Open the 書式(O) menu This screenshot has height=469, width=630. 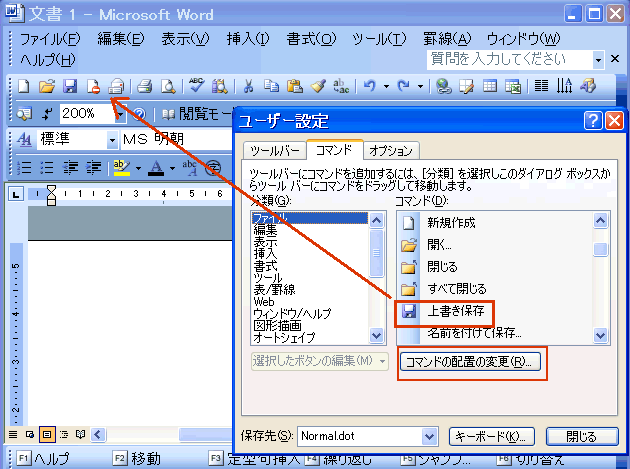coord(311,39)
